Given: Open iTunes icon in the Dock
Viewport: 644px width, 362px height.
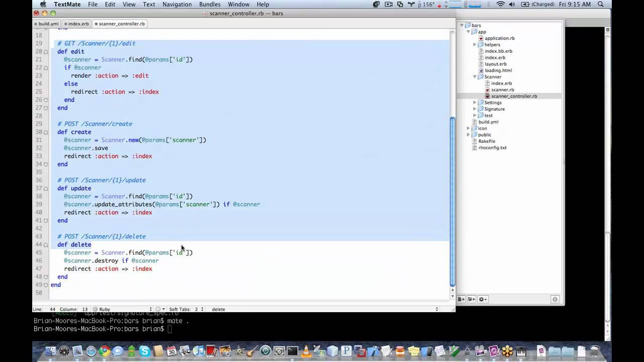Looking at the screenshot, I should pos(198,351).
